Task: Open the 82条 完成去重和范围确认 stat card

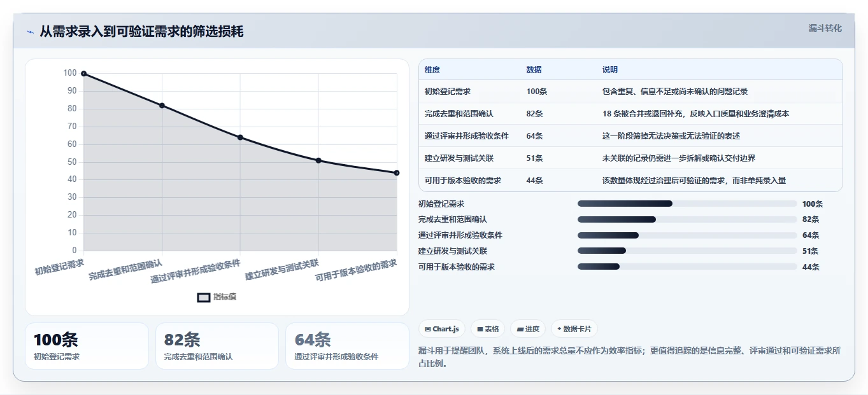Action: (217, 346)
